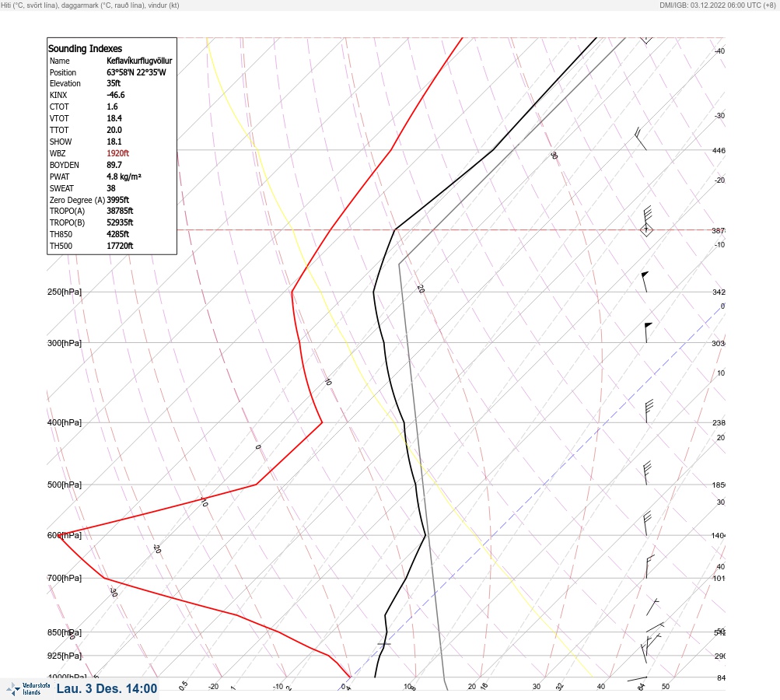Click the CTOT value 1.6
Viewport: 780px width, 700px height.
113,107
